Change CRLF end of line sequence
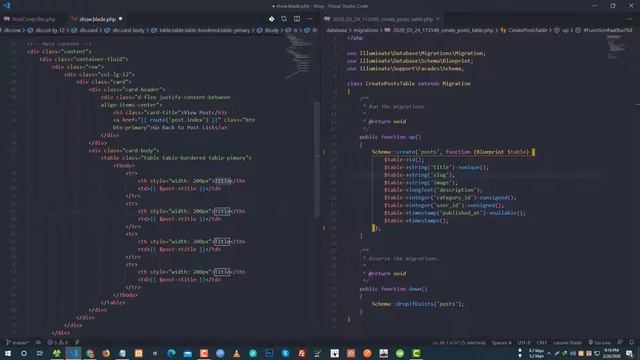Viewport: 640px width, 360px height. click(542, 342)
